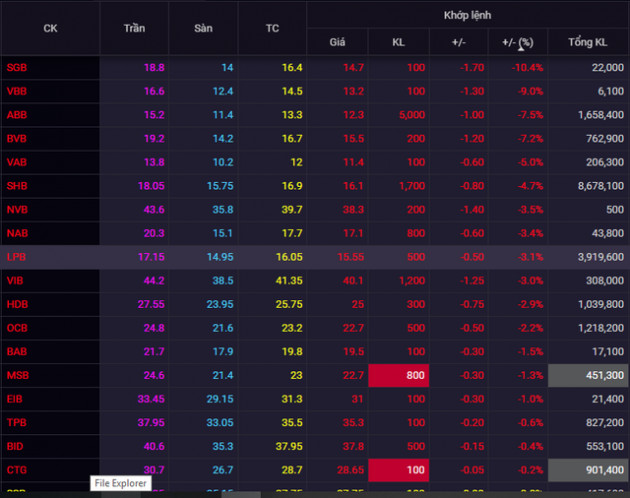
Task: Click BID matched price 37.8
Action: 354,447
